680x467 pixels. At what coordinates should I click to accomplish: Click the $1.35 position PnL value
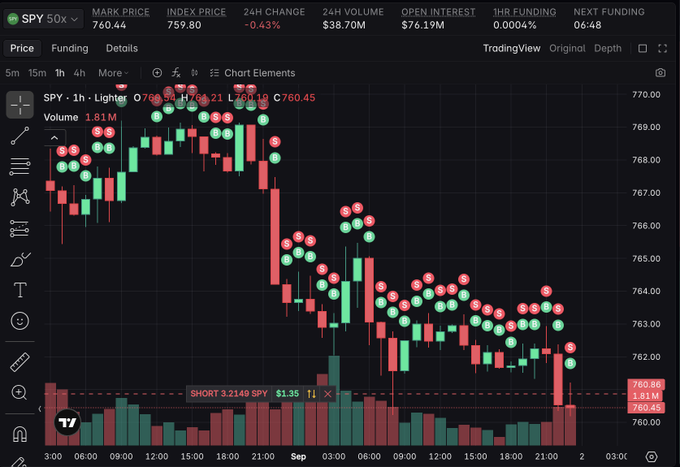click(288, 394)
